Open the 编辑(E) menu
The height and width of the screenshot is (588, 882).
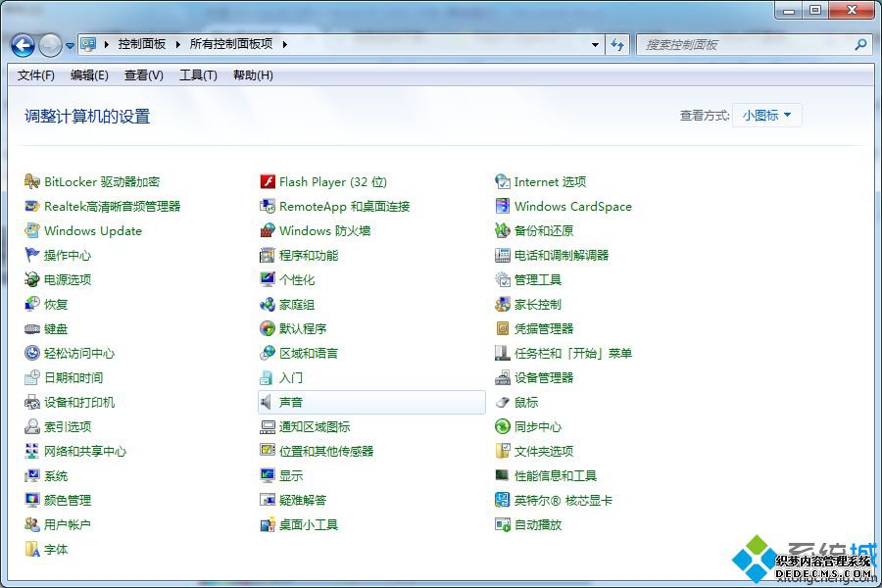(89, 75)
